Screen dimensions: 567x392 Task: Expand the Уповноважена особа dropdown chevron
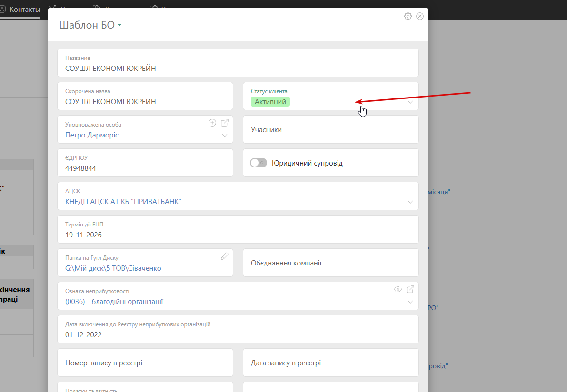[x=225, y=136]
